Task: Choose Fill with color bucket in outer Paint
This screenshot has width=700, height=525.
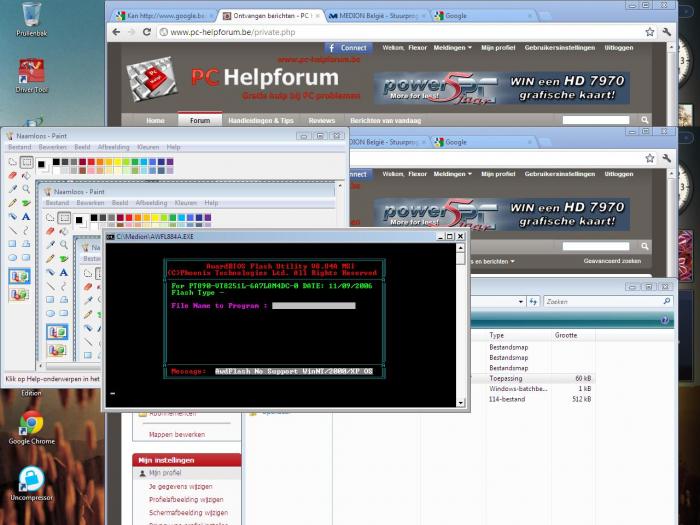Action: (x=26, y=176)
